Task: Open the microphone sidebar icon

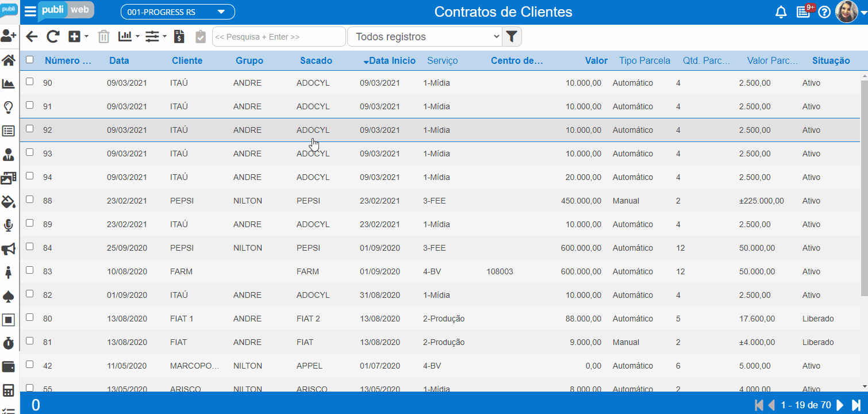Action: [9, 225]
